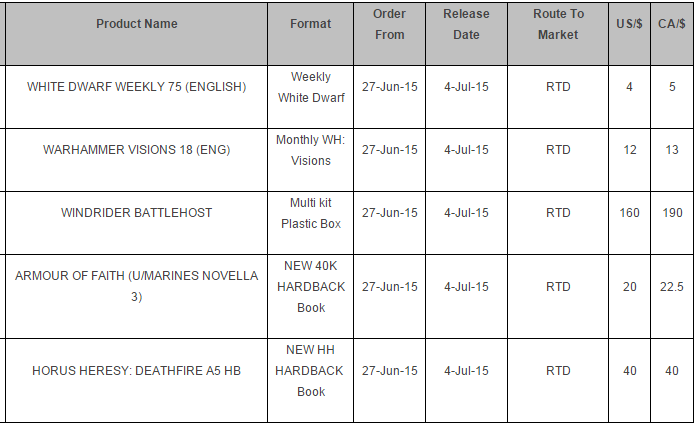698x429 pixels.
Task: Click Horus Heresy: Deathfire A5 HB cell
Action: pyautogui.click(x=137, y=371)
